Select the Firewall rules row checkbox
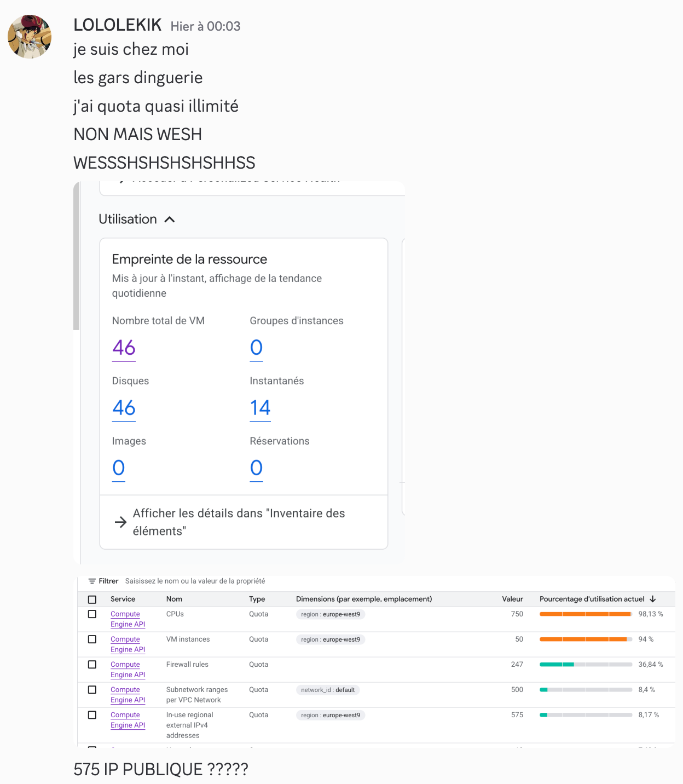Viewport: 683px width, 784px height. tap(92, 665)
